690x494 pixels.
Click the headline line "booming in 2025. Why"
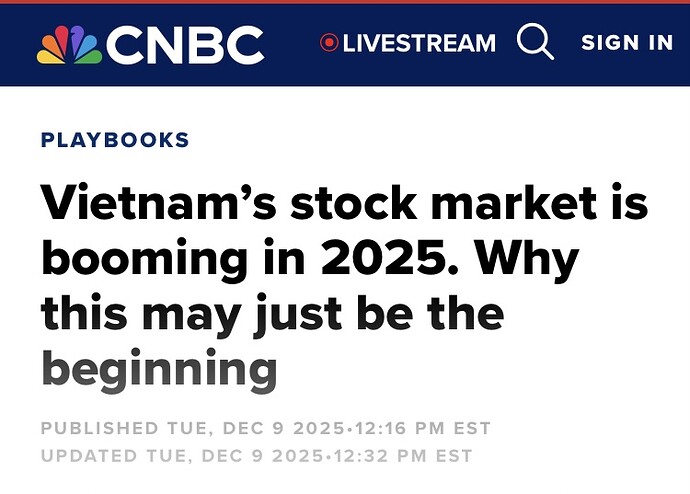[309, 260]
